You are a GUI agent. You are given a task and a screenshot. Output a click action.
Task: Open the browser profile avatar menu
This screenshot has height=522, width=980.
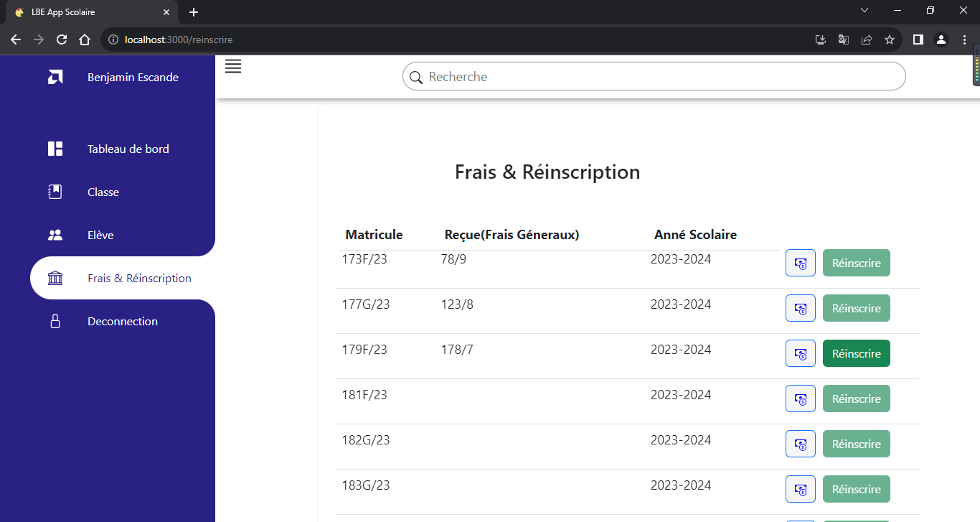[941, 39]
